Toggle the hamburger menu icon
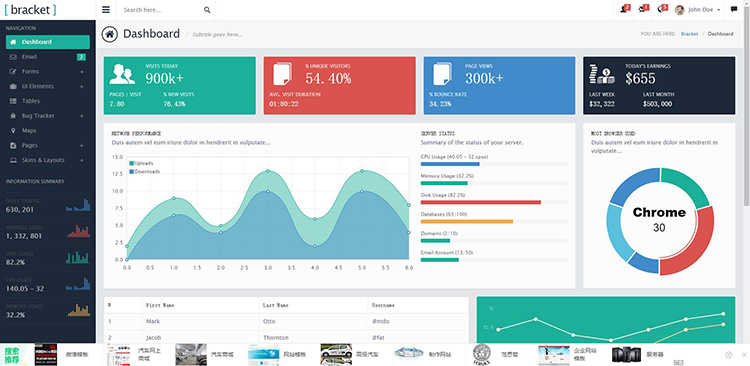Screen dimensions: 750x366 click(x=106, y=10)
